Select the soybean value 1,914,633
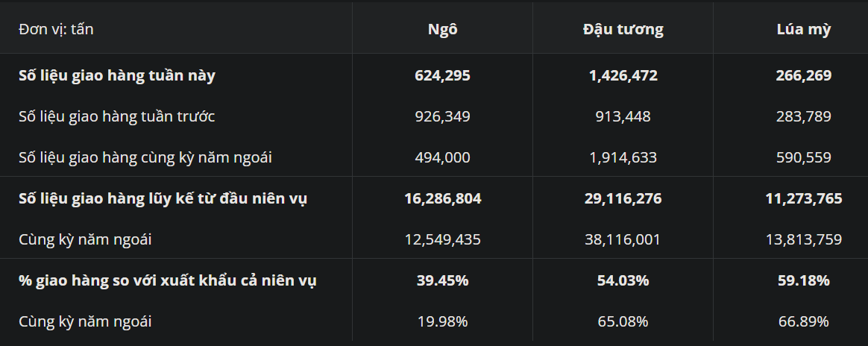The width and height of the screenshot is (868, 346). [x=623, y=157]
